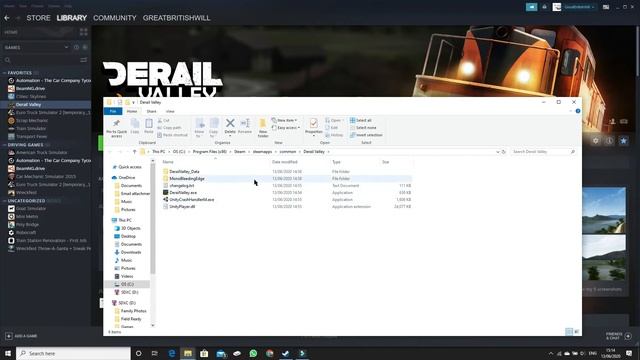This screenshot has height=360, width=640.
Task: Open the Copy to dropdown in Organize group
Action: click(x=213, y=128)
